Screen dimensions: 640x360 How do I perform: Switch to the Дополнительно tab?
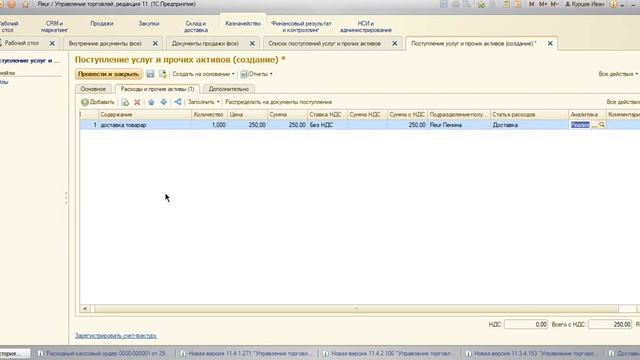[229, 89]
